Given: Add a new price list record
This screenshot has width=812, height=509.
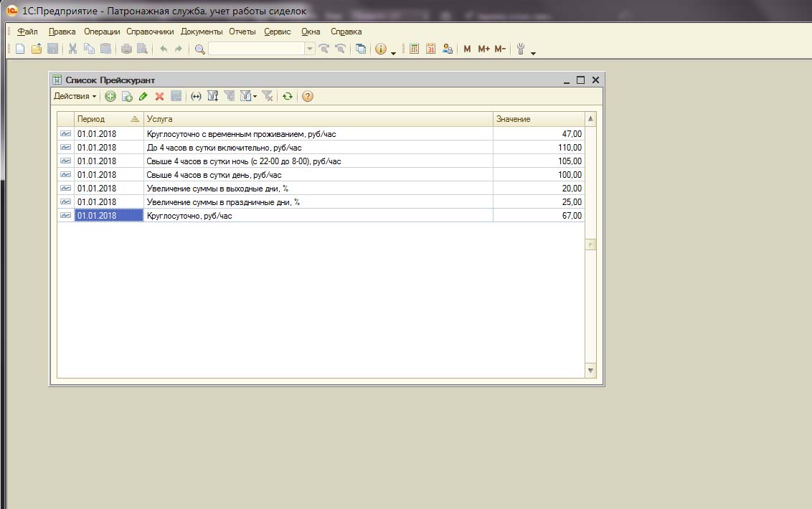Looking at the screenshot, I should pyautogui.click(x=110, y=96).
